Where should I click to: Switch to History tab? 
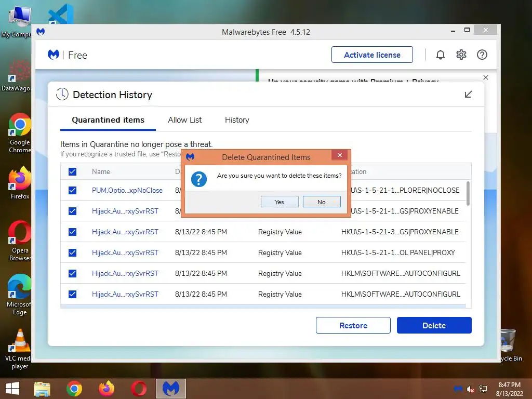[x=237, y=120]
